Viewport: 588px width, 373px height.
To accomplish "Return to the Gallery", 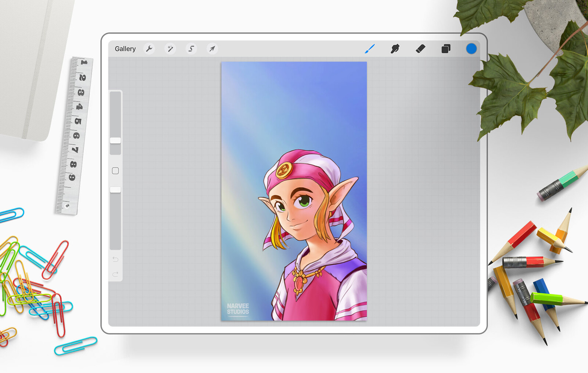I will point(125,49).
